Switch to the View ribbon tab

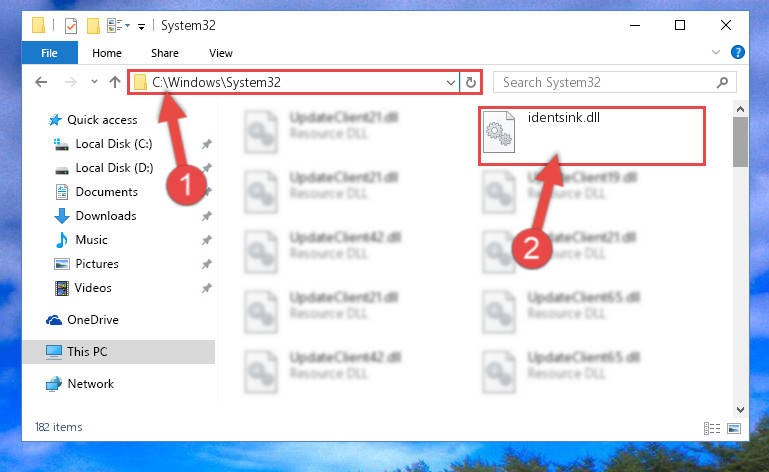(x=221, y=53)
